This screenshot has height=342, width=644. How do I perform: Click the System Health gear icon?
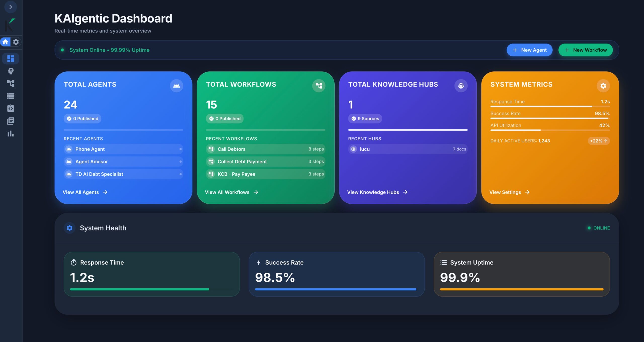pos(70,228)
